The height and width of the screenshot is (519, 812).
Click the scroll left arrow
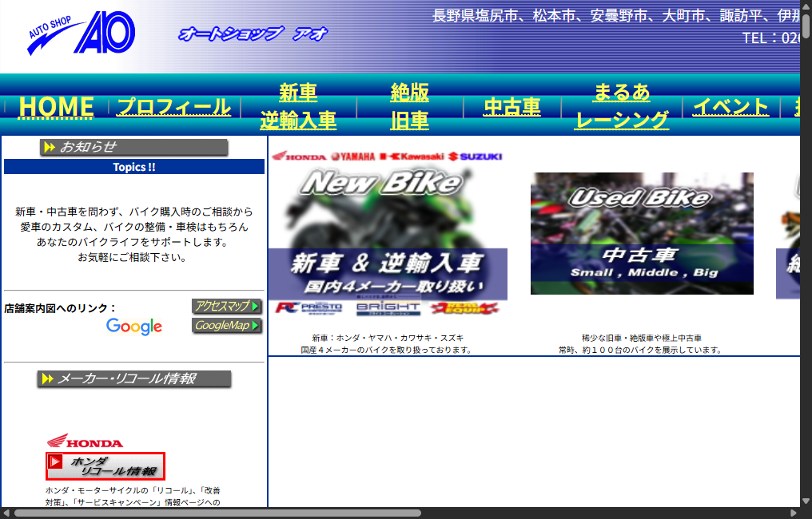click(6, 513)
